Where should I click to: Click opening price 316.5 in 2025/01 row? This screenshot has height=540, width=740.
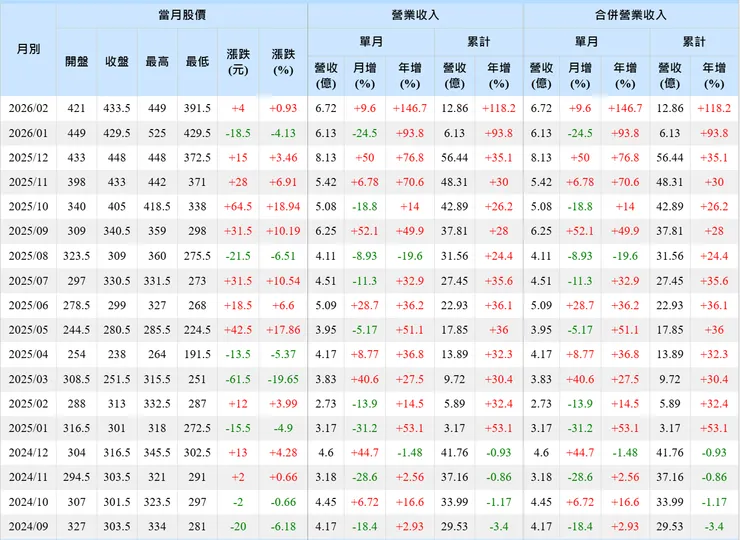tap(76, 428)
